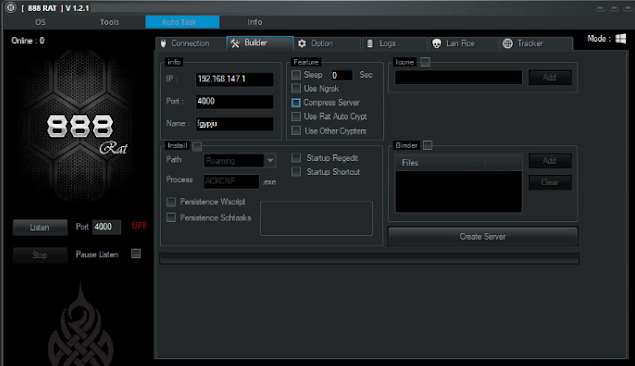
Task: Expand the Path dropdown showing Roaming
Action: [x=270, y=161]
